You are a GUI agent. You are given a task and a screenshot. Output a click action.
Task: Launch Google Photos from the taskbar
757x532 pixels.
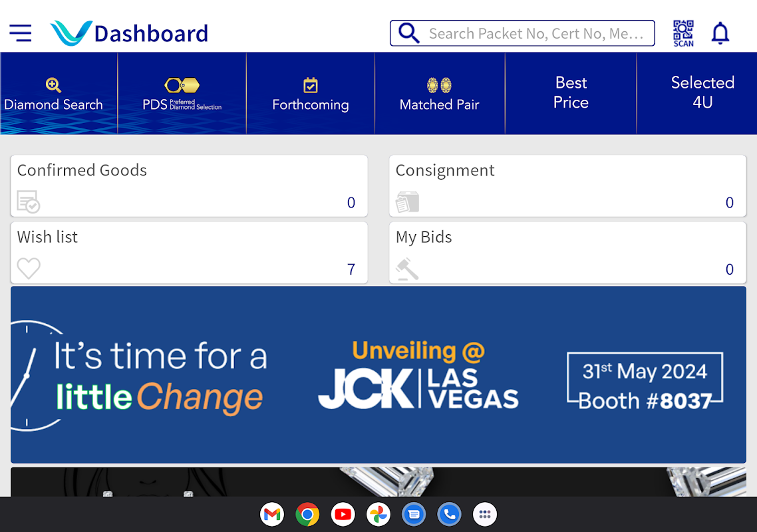pos(378,515)
